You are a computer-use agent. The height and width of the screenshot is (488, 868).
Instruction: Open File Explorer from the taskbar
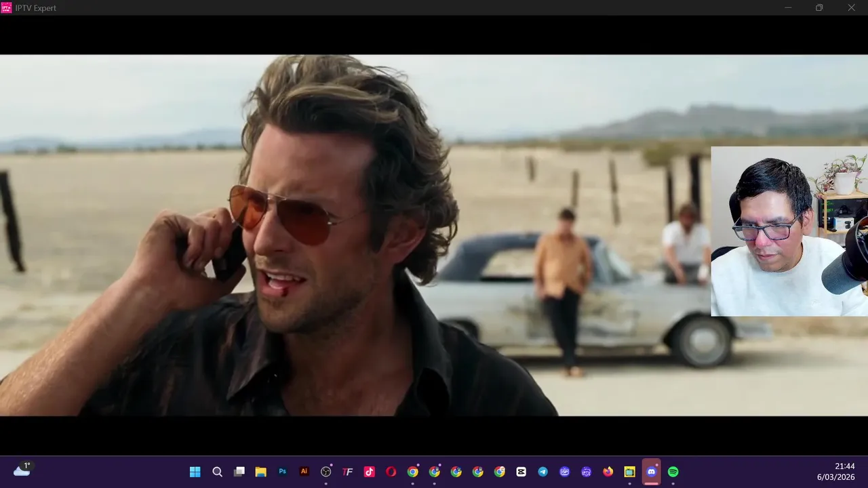[x=260, y=472]
